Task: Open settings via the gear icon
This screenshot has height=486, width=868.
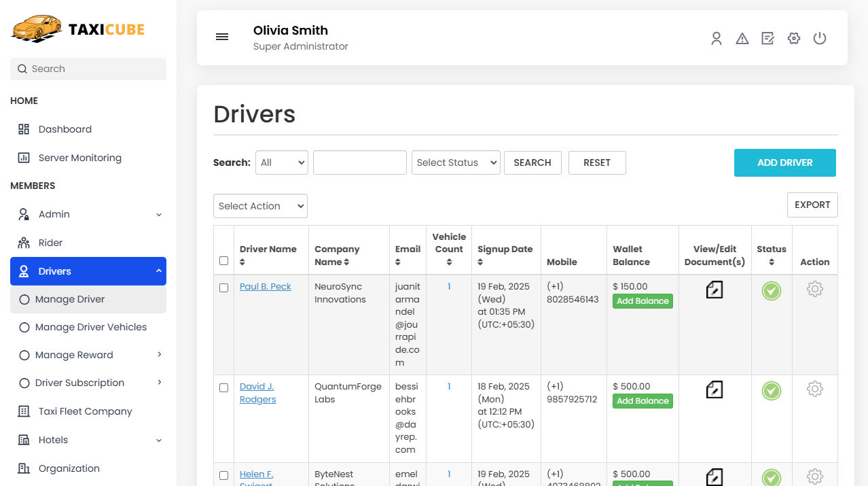Action: point(793,39)
